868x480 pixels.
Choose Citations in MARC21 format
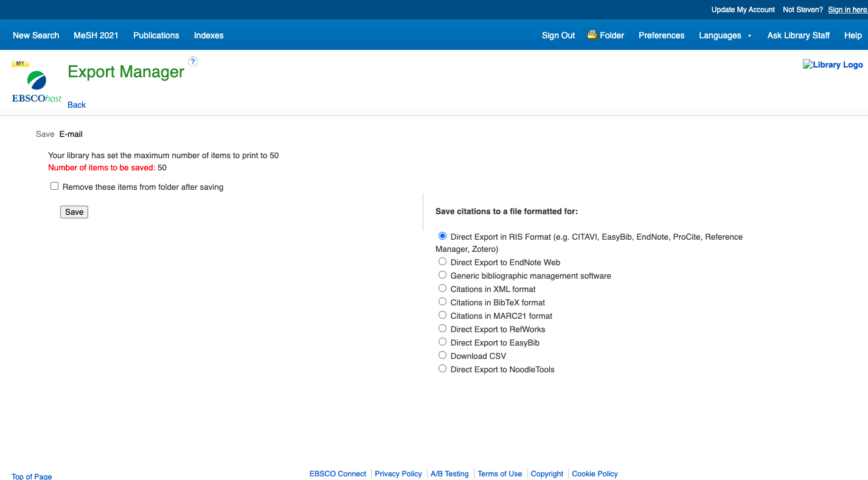(442, 315)
